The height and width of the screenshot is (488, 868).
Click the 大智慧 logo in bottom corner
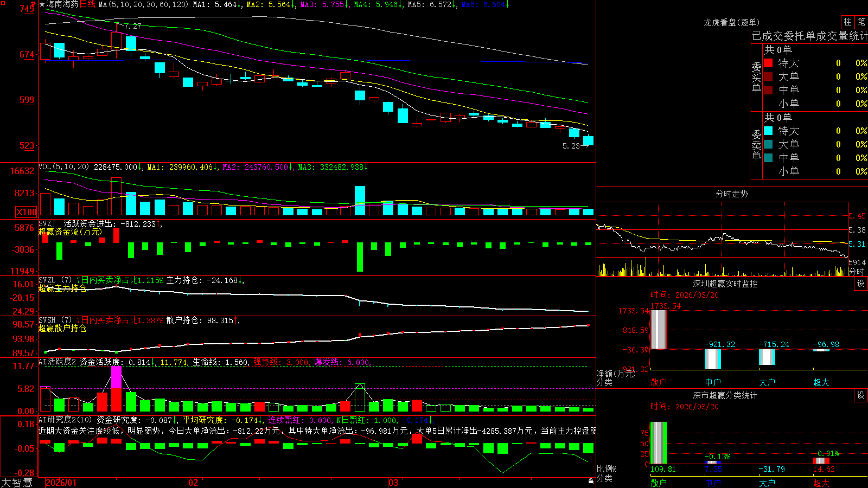point(17,483)
